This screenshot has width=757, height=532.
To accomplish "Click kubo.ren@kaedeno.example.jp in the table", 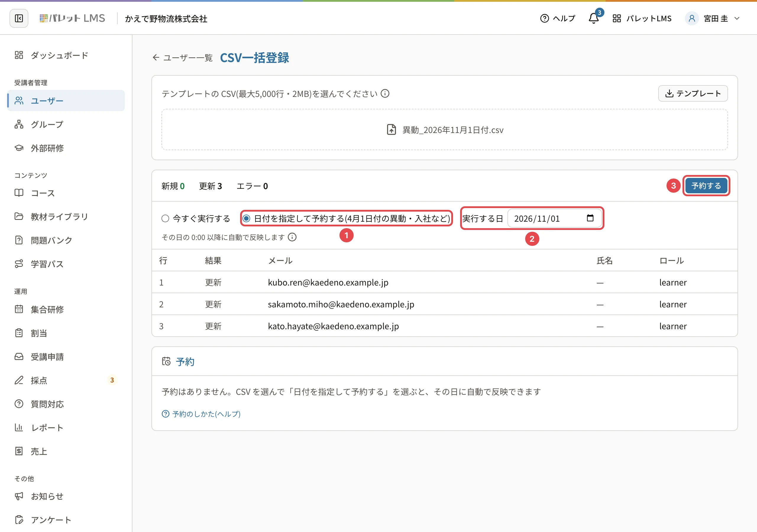I will pos(328,283).
